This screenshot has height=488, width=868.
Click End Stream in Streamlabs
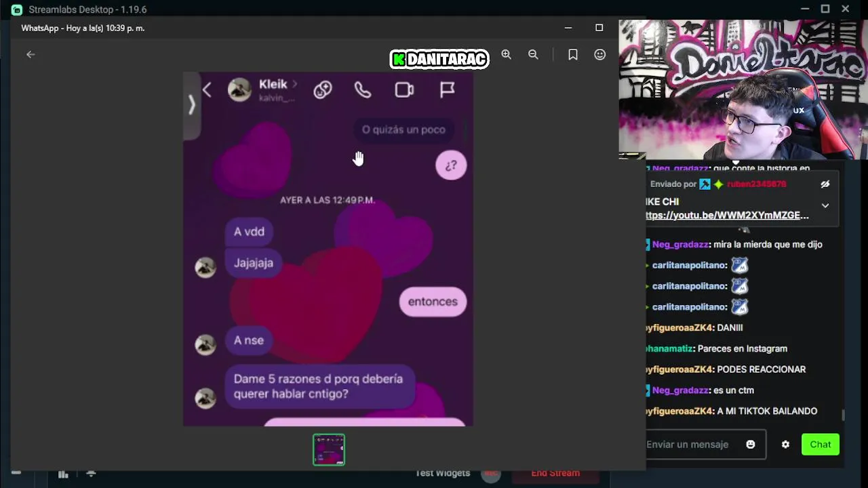click(555, 473)
